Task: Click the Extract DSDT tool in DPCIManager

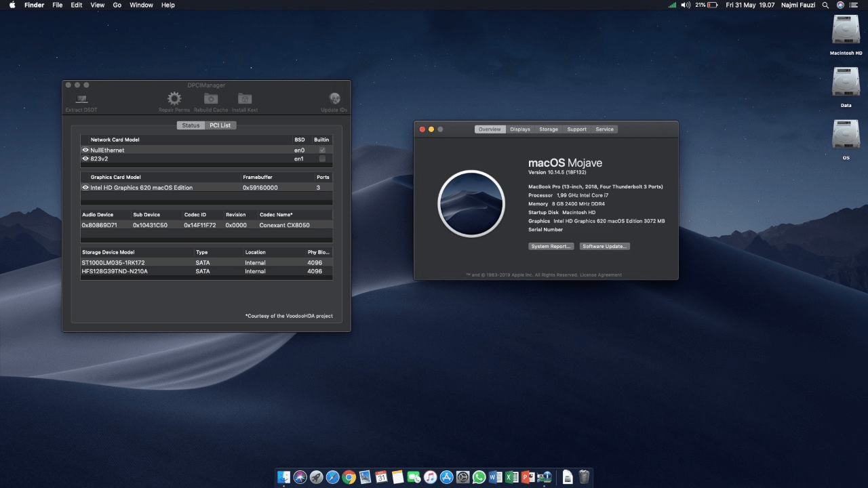Action: (81, 100)
